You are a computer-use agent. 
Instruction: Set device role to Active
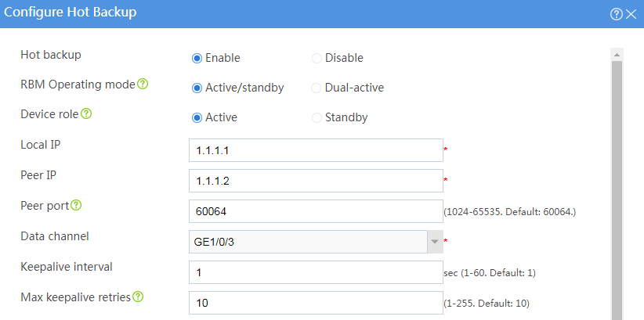click(x=197, y=117)
